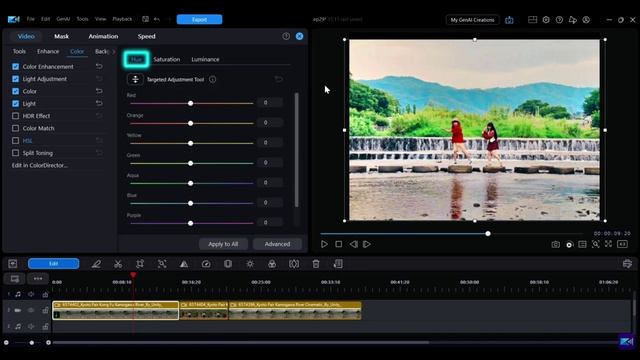Open the three-dots track options menu
Image resolution: width=640 pixels, height=360 pixels.
tap(38, 279)
